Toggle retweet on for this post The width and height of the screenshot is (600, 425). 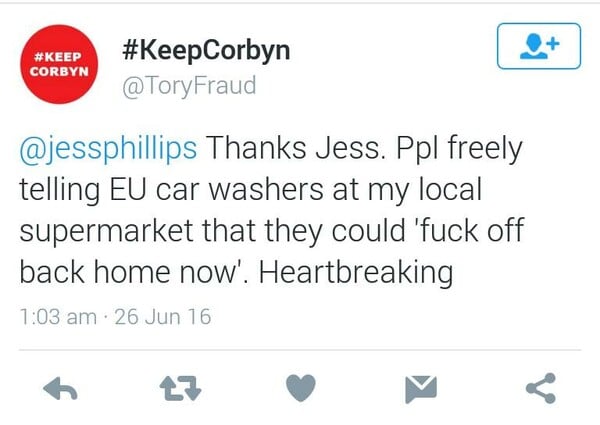pos(180,388)
